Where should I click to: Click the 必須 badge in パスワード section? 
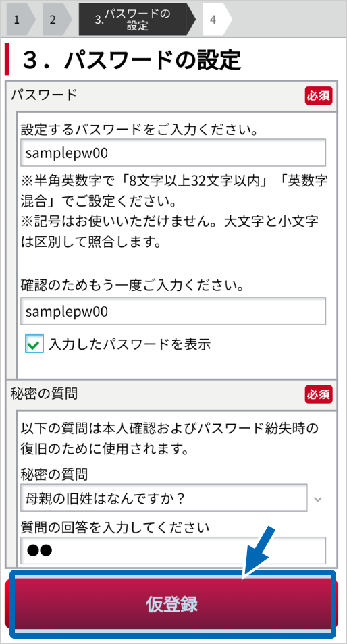point(319,96)
